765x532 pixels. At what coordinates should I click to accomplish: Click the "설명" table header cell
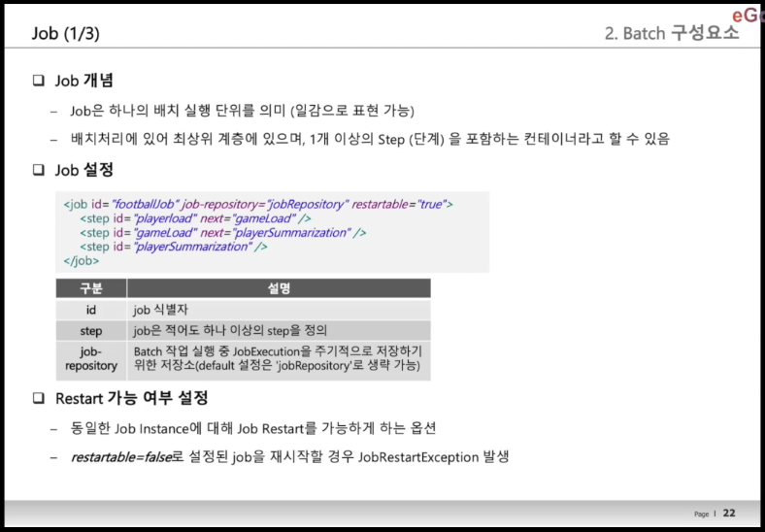click(x=279, y=288)
